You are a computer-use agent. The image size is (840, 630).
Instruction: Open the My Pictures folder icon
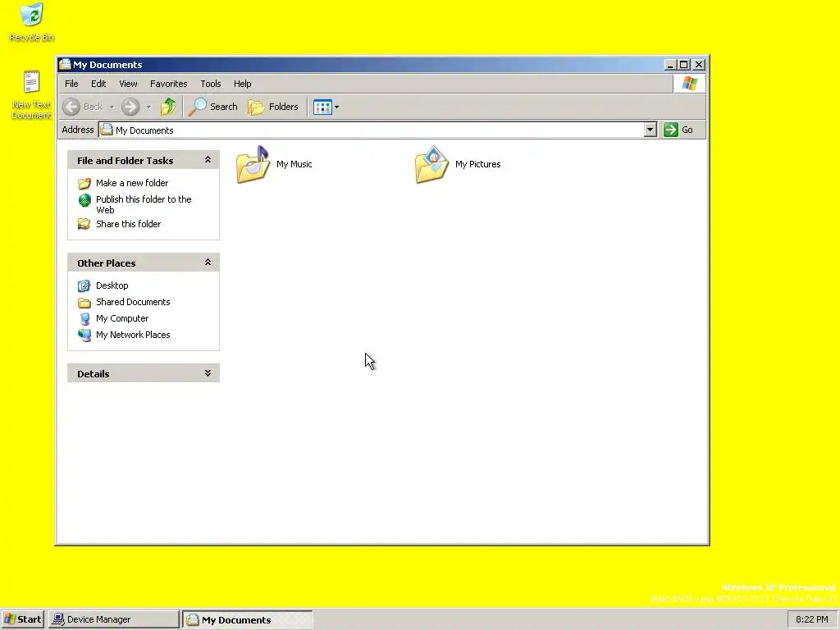point(431,164)
